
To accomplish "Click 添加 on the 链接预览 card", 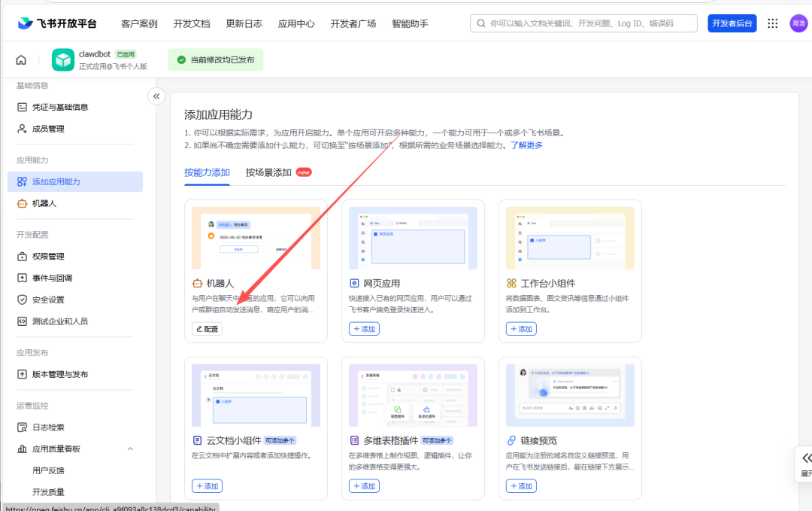I will click(521, 486).
